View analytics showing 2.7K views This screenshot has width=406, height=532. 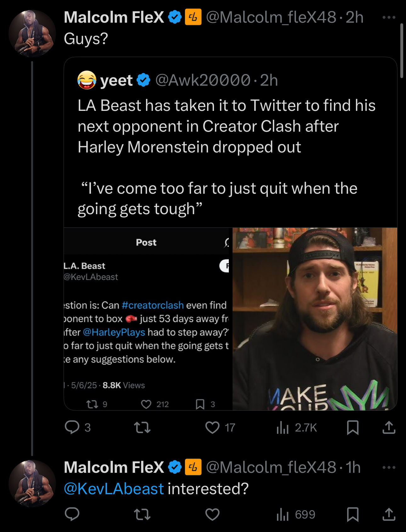click(296, 427)
